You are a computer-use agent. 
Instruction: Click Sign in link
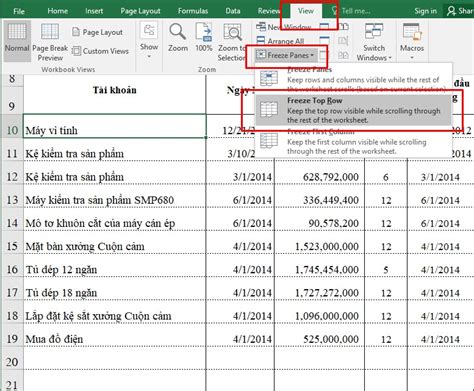[x=425, y=11]
